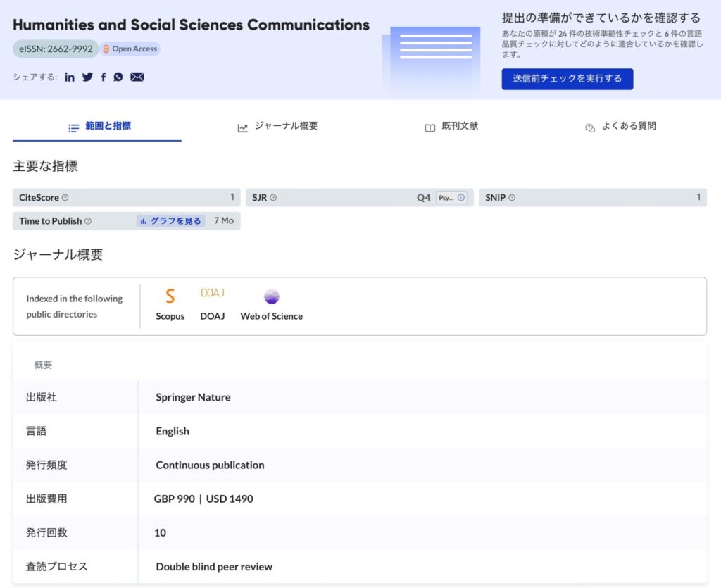Share by email envelope icon
721x588 pixels.
click(x=137, y=77)
